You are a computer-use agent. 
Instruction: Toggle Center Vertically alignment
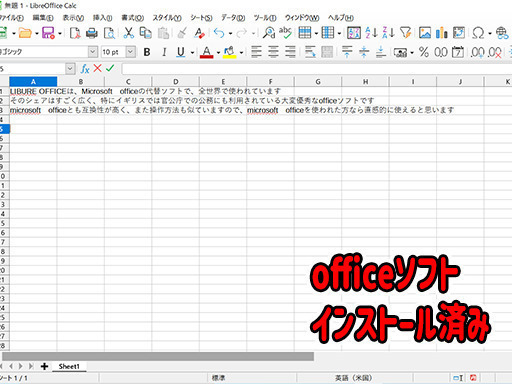tap(364, 52)
